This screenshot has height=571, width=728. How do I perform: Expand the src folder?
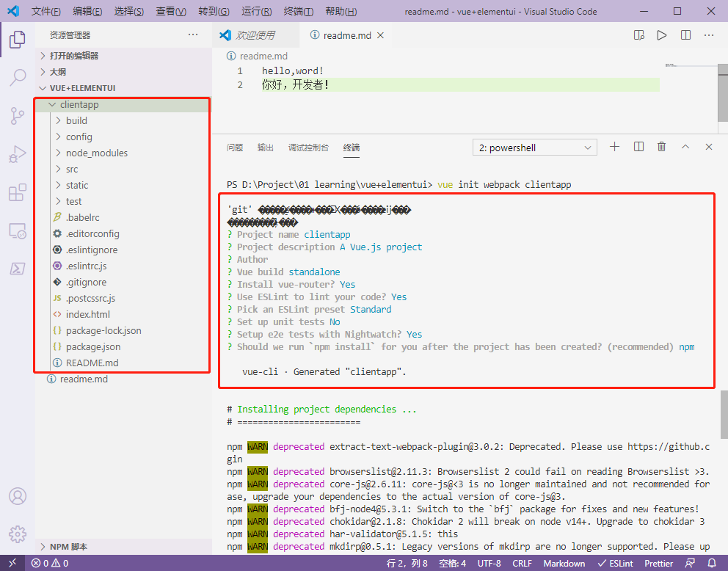tap(124, 169)
